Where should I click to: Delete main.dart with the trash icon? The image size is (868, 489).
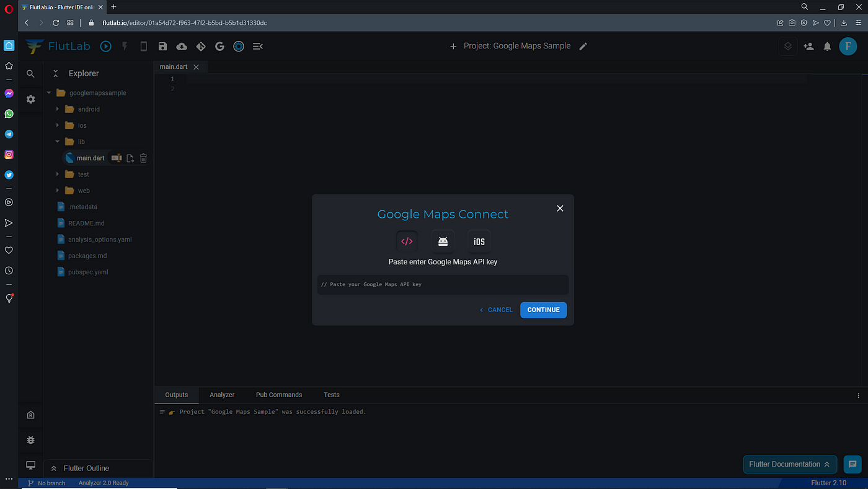[x=143, y=158]
